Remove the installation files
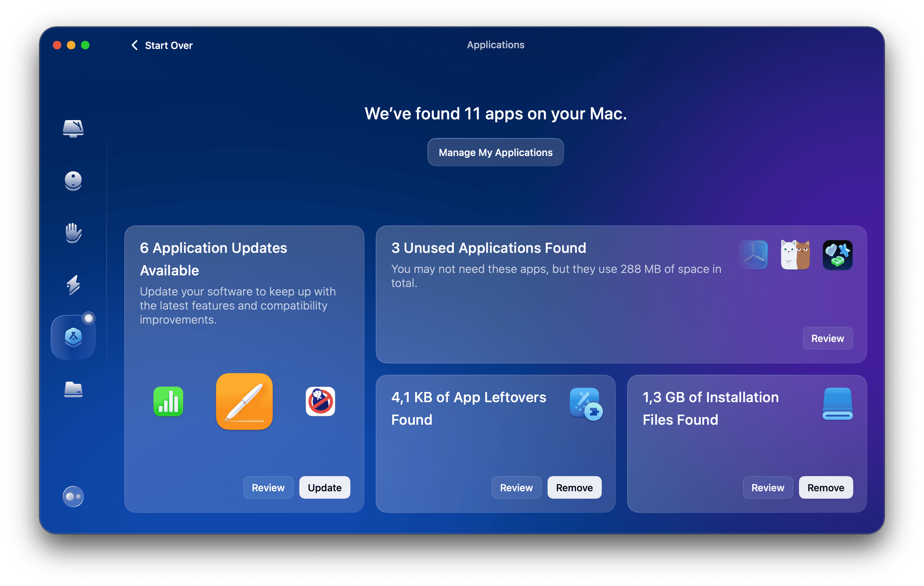Image resolution: width=924 pixels, height=586 pixels. coord(825,488)
